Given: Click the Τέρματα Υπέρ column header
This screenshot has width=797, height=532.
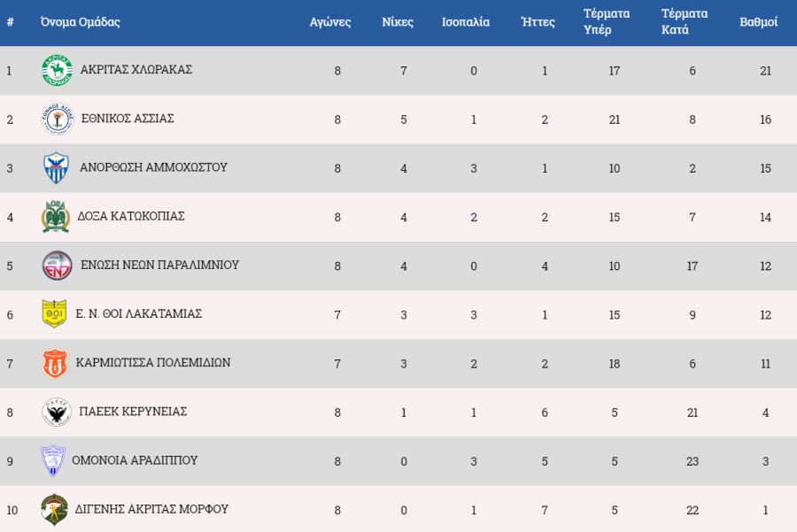Looking at the screenshot, I should [x=607, y=21].
